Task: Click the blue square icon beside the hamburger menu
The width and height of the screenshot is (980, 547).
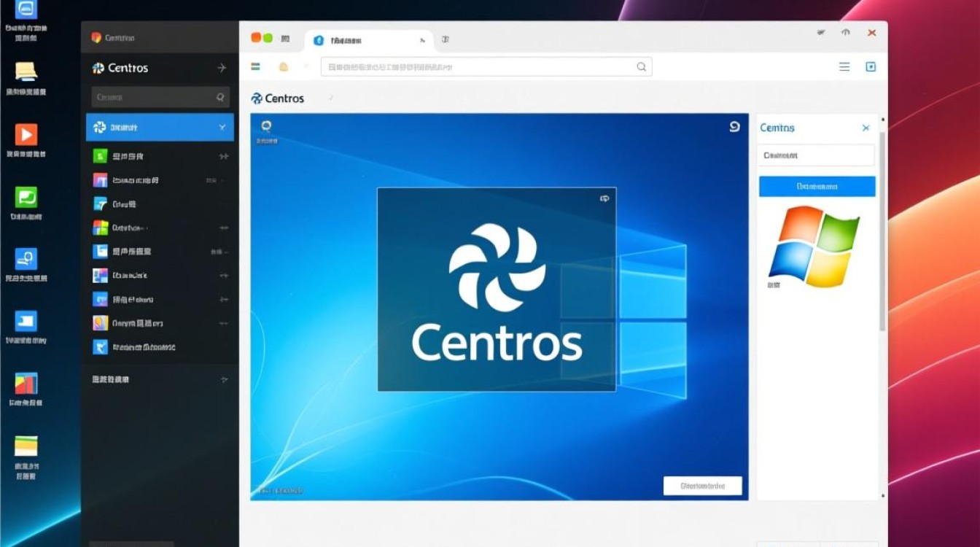Action: [x=871, y=67]
